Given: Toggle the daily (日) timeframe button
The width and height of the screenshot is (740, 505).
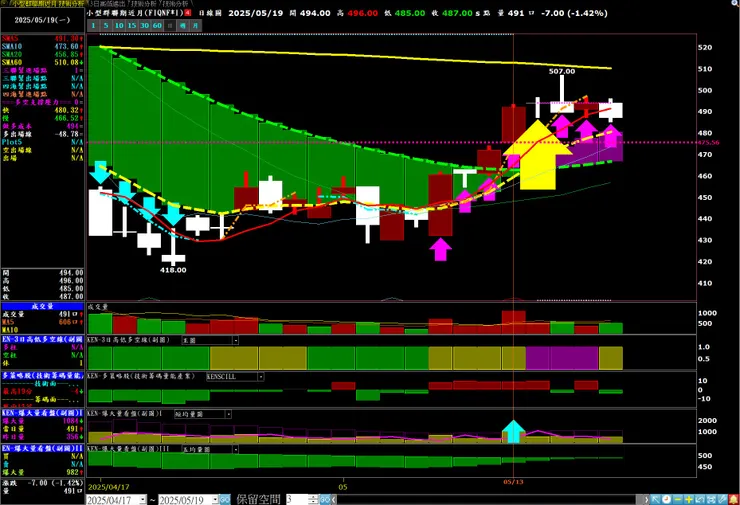Looking at the screenshot, I should [170, 25].
